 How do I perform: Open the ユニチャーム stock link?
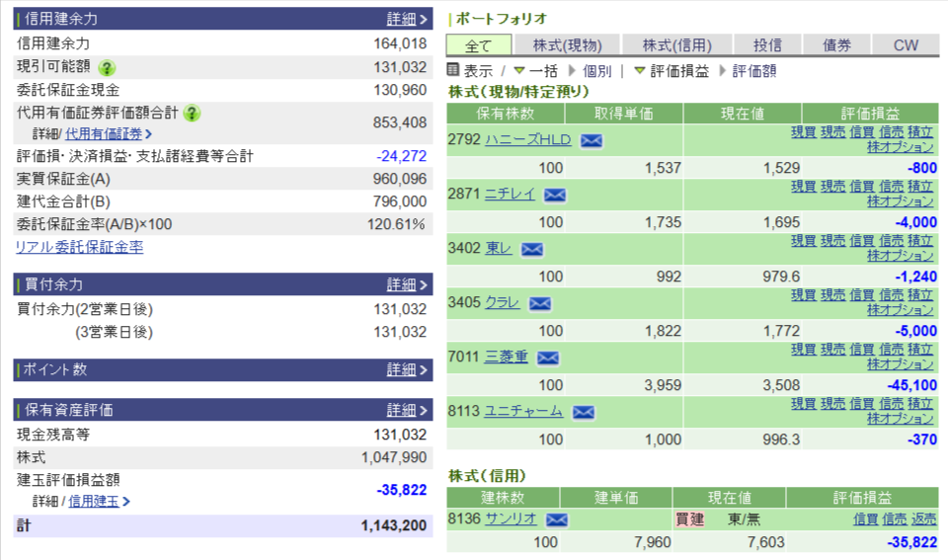click(x=523, y=412)
